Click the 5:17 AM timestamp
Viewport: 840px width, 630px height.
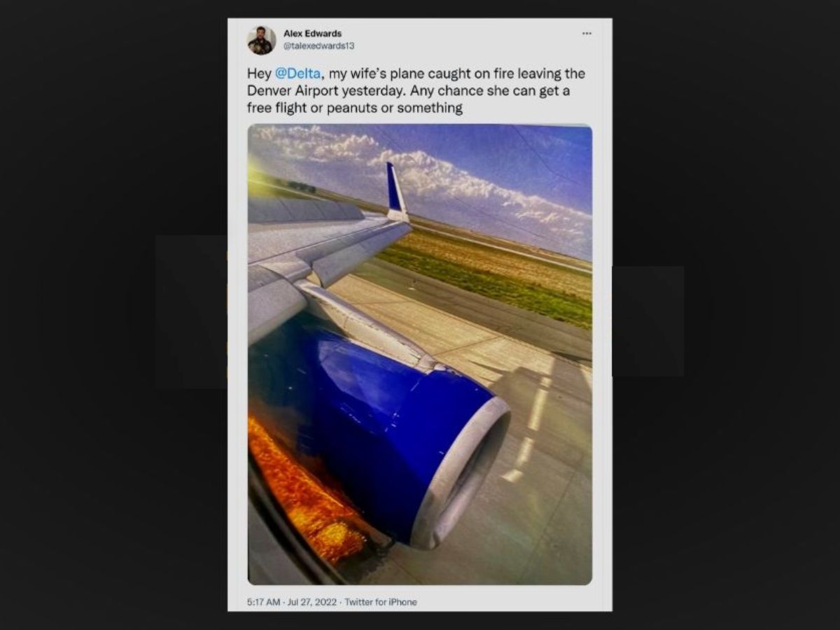pyautogui.click(x=263, y=602)
